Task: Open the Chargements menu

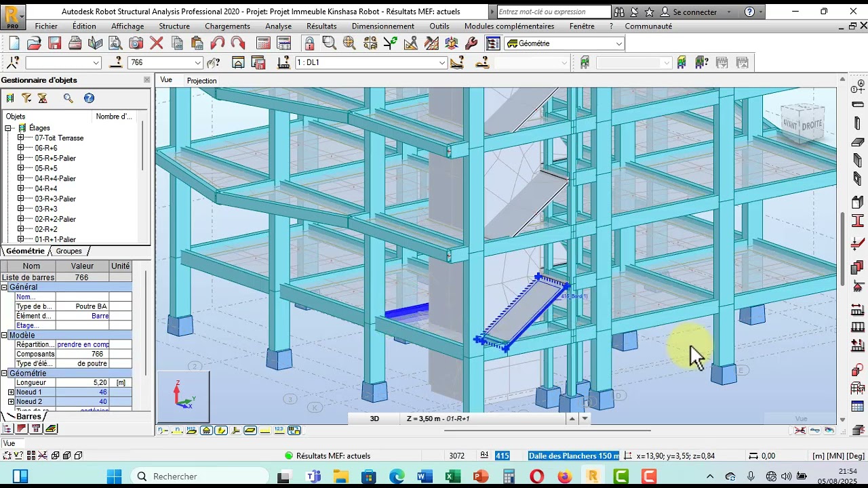Action: tap(227, 26)
